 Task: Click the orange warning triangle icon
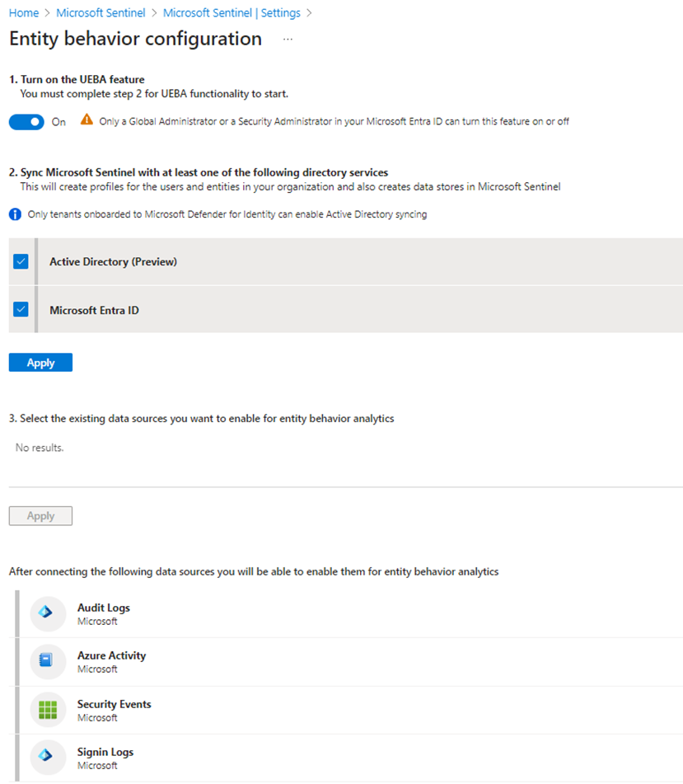coord(87,120)
